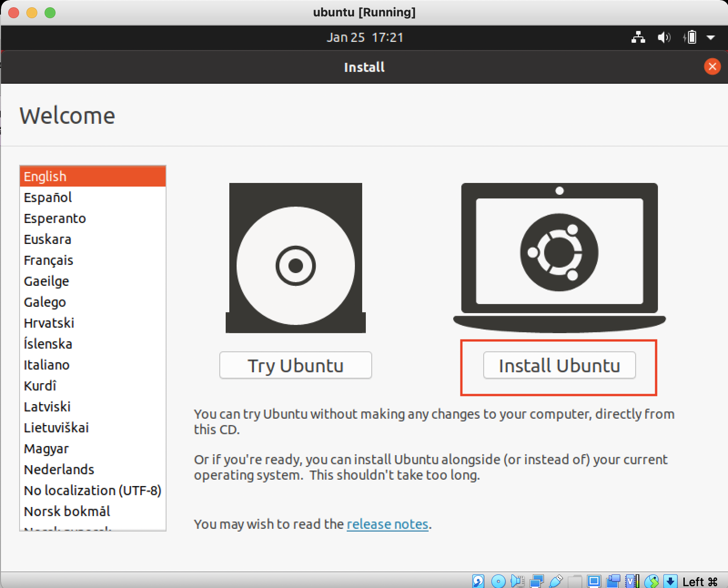The image size is (728, 588).
Task: Click the laptop image above Install Ubuntu
Action: click(559, 258)
